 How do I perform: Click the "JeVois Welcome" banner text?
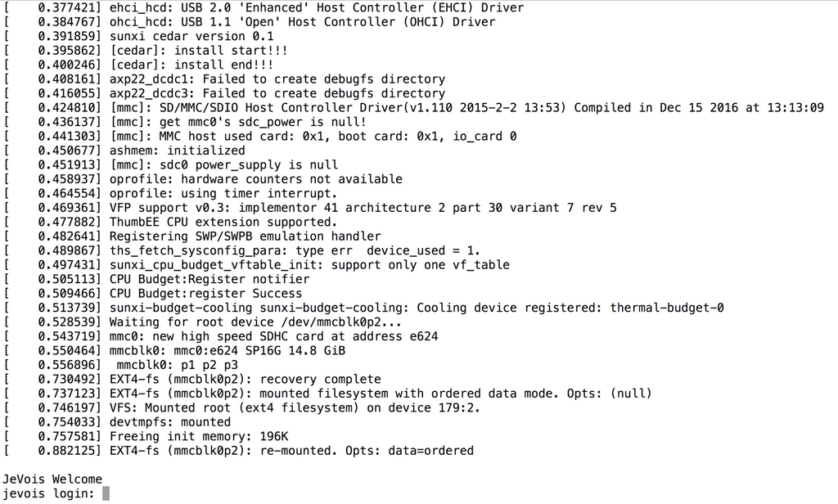(x=52, y=479)
